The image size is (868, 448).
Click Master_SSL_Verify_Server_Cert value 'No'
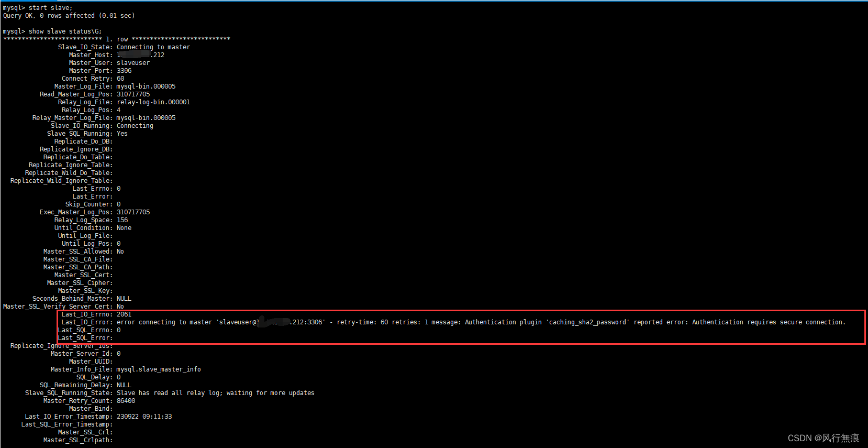pyautogui.click(x=120, y=307)
